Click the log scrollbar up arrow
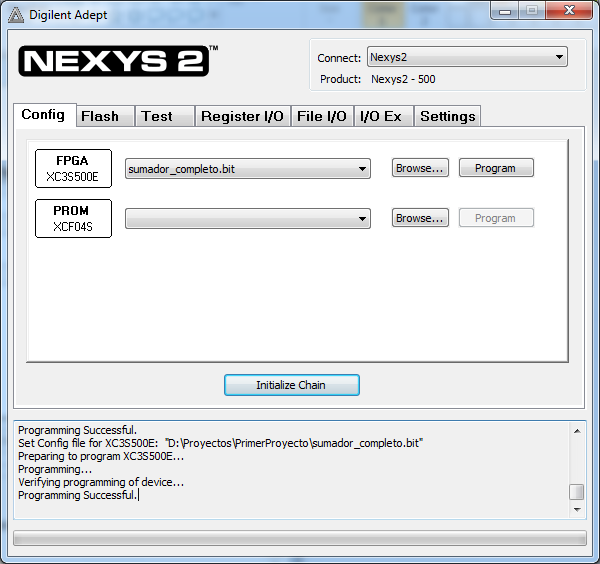The width and height of the screenshot is (600, 564). pos(577,431)
